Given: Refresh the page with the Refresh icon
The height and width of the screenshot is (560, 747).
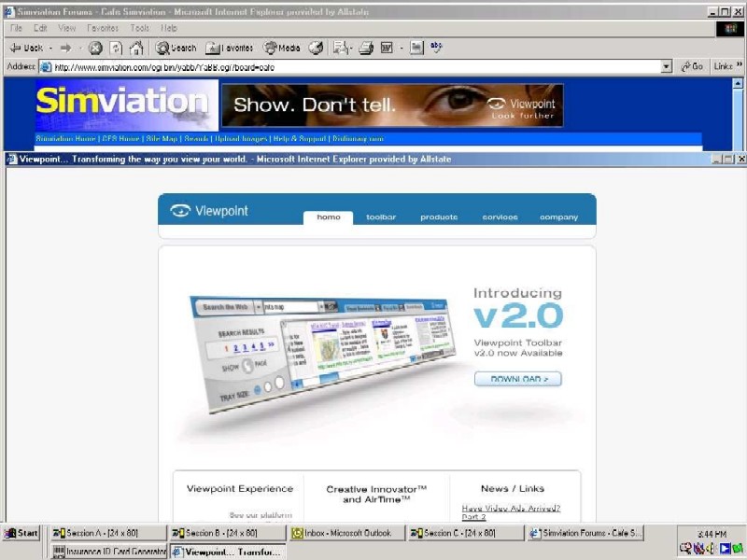Looking at the screenshot, I should [116, 48].
